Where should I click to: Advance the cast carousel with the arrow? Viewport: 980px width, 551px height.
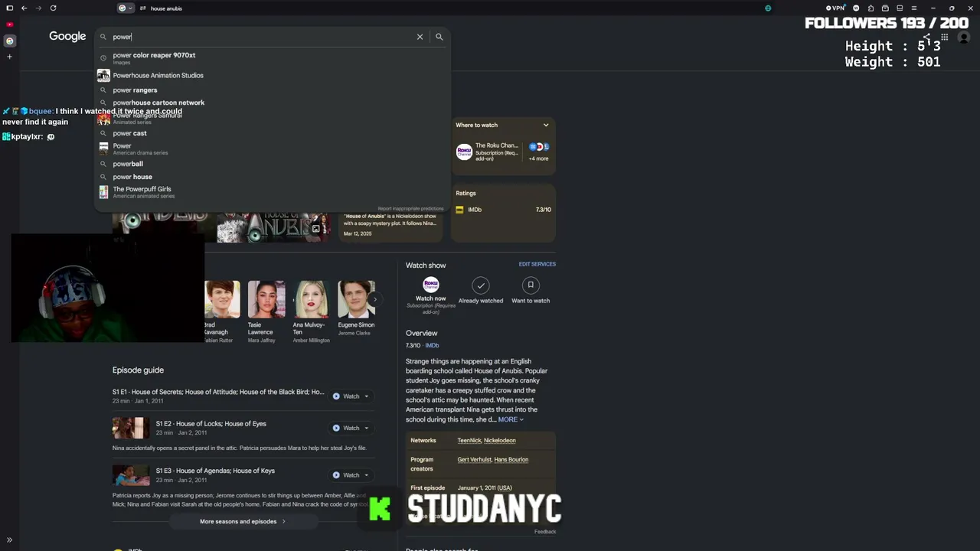tap(374, 298)
